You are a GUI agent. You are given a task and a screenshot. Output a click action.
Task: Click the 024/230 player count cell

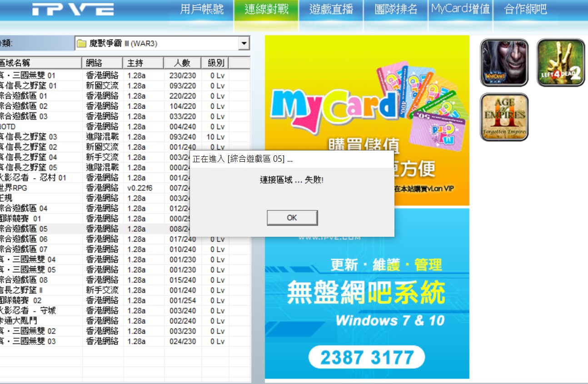(183, 341)
